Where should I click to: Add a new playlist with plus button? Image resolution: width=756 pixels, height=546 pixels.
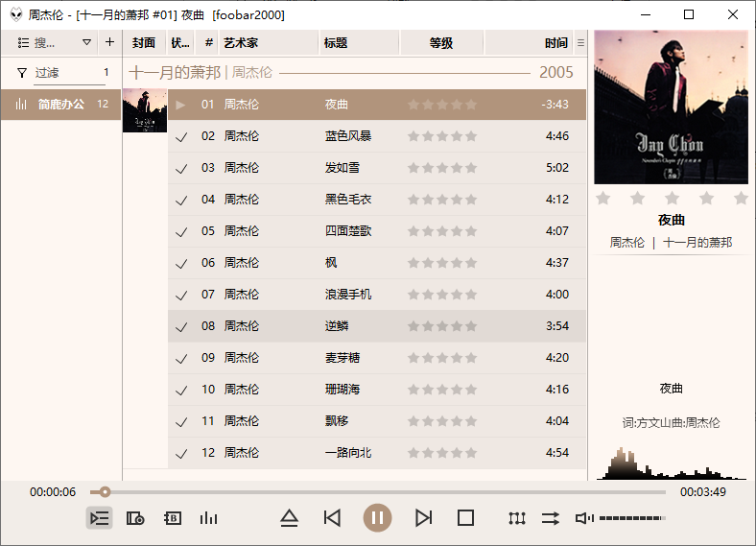(x=110, y=42)
